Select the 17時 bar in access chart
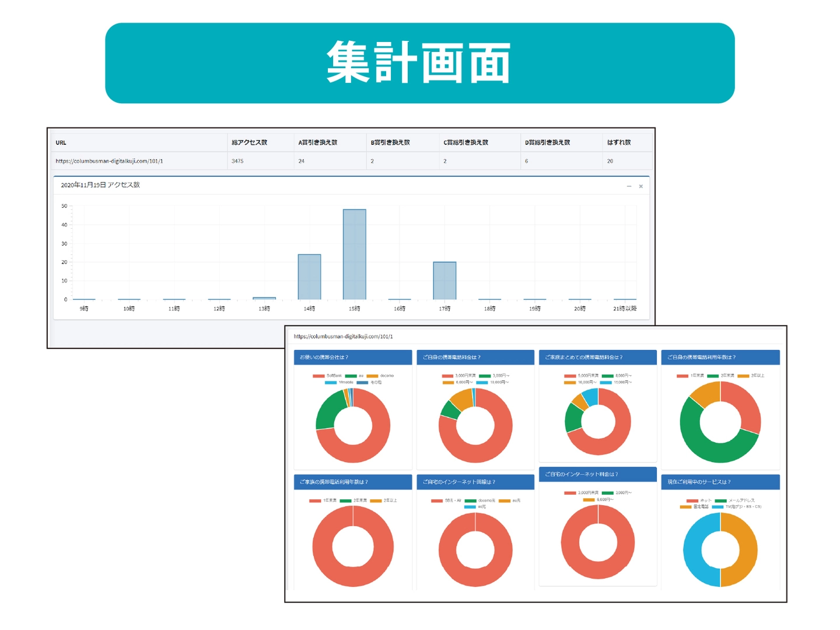 [x=444, y=281]
